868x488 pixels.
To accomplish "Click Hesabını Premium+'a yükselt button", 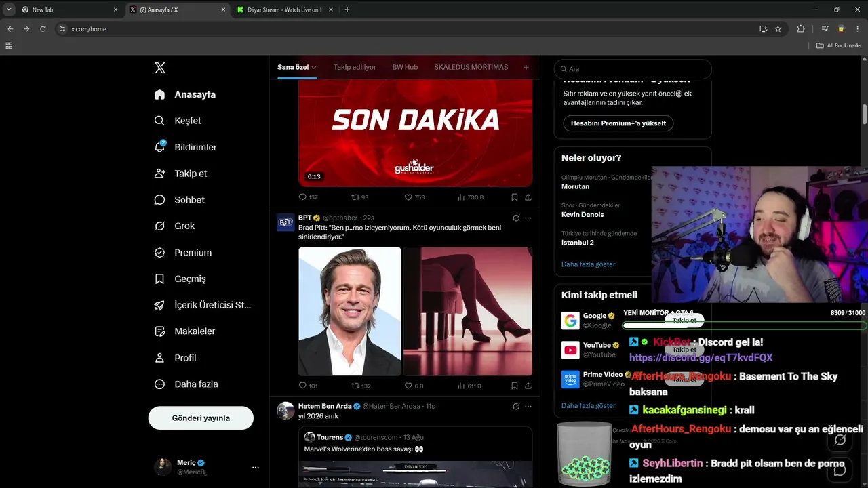I will (618, 123).
